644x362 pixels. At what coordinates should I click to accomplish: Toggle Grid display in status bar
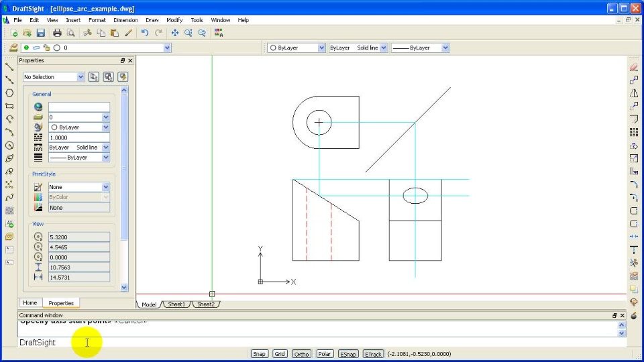click(280, 354)
